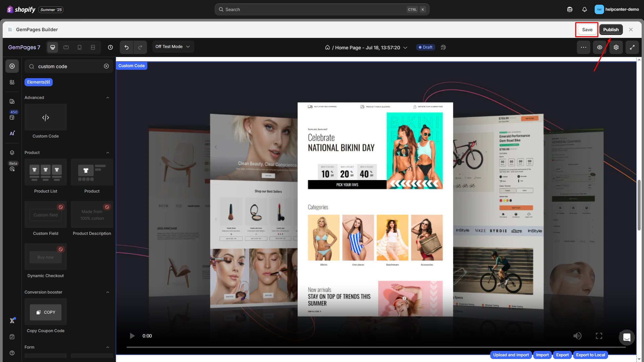Click the Import button

click(542, 355)
